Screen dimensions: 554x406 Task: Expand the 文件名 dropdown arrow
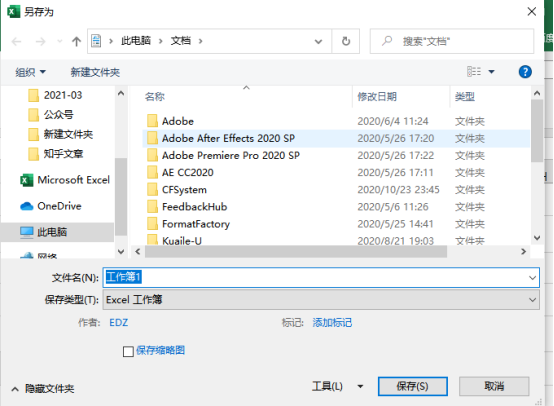[532, 278]
